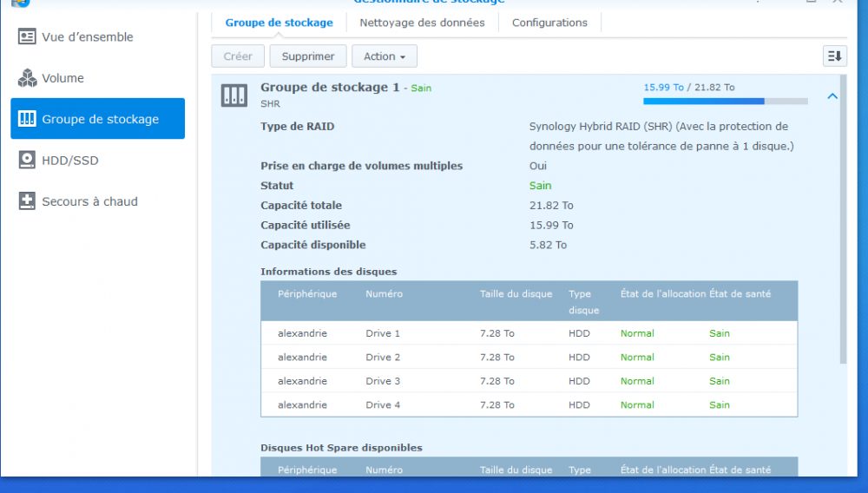This screenshot has height=493, width=868.
Task: Select the Groupe de stockage tab
Action: [x=279, y=23]
